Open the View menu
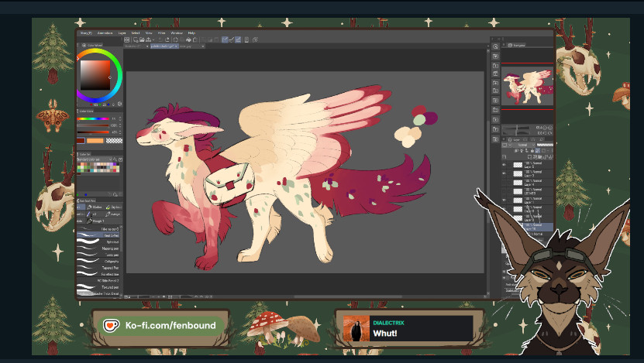 pyautogui.click(x=149, y=33)
